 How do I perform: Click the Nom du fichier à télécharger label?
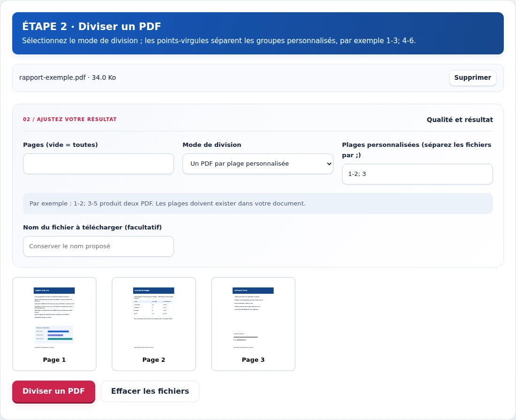point(92,228)
